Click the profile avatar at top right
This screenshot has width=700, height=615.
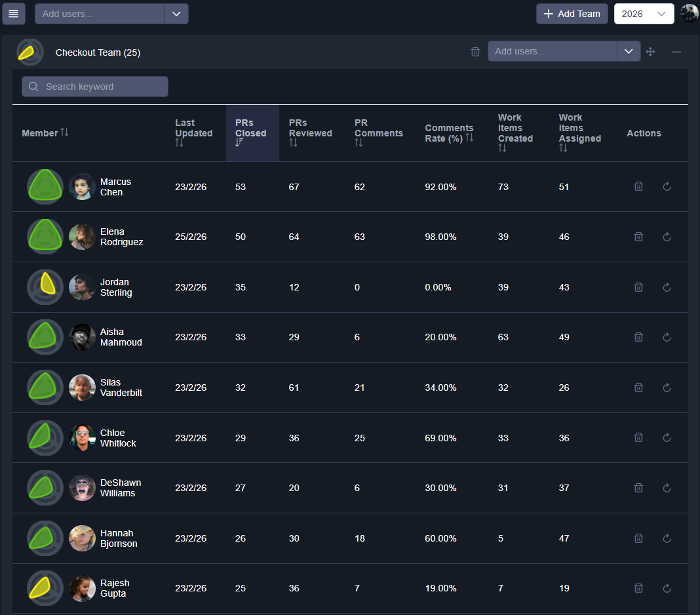click(689, 13)
